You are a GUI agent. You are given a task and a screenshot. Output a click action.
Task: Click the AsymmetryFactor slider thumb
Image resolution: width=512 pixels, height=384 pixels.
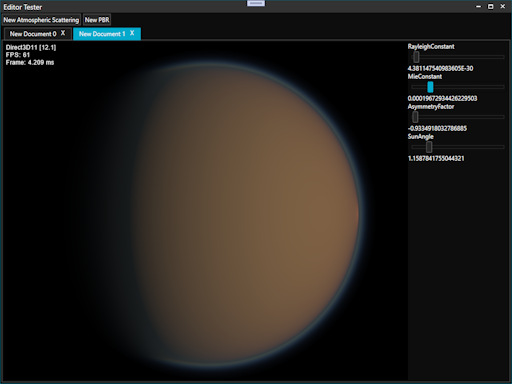(x=415, y=117)
